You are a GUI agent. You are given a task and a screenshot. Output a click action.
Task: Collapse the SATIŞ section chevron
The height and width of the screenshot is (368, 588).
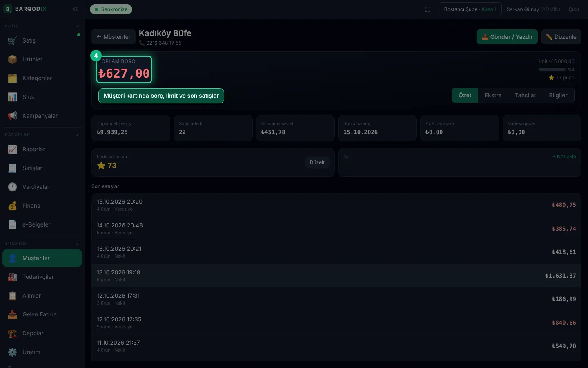pos(77,26)
